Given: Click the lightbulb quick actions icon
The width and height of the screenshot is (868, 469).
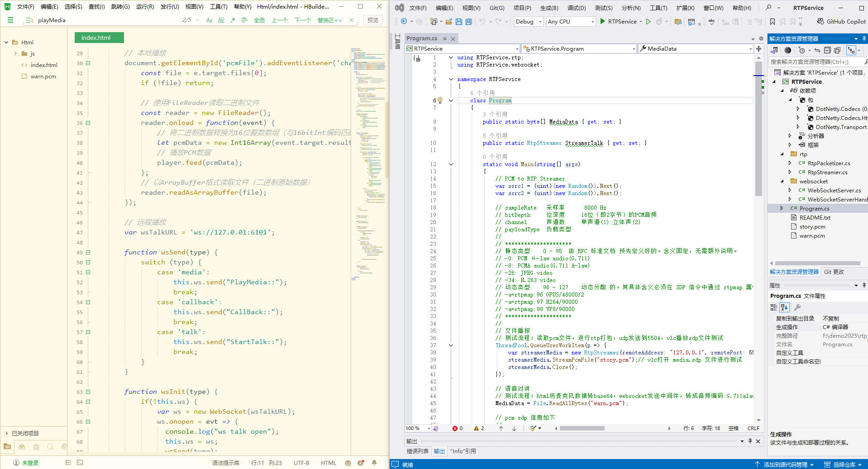Looking at the screenshot, I should tap(439, 100).
